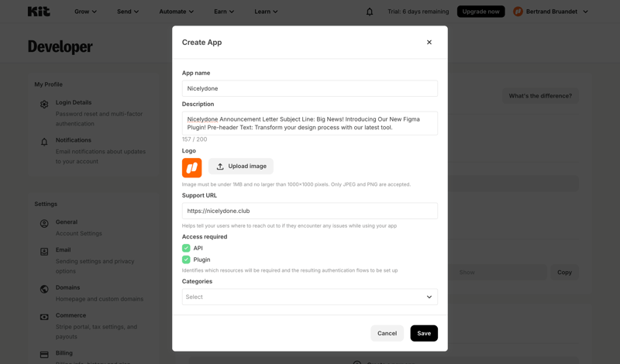Click the What's the difference? button

tap(540, 95)
